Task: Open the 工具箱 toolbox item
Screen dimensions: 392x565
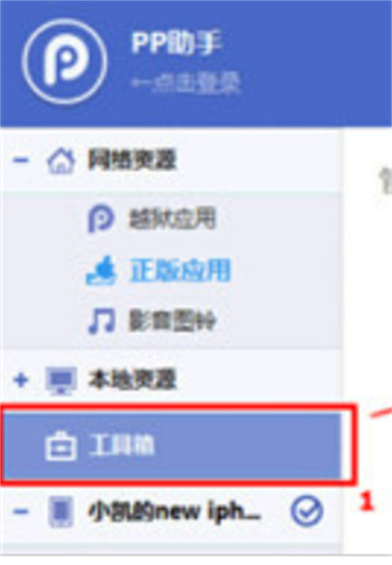Action: tap(171, 446)
